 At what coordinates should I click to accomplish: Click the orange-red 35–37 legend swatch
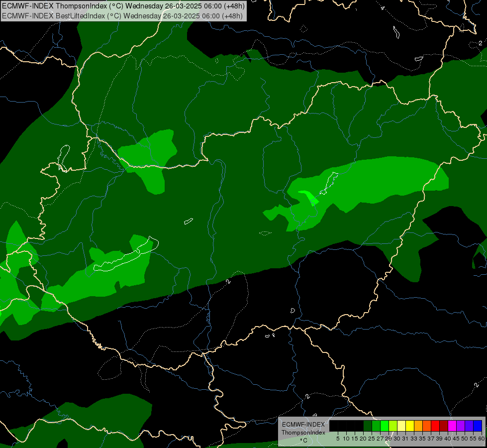pyautogui.click(x=427, y=426)
